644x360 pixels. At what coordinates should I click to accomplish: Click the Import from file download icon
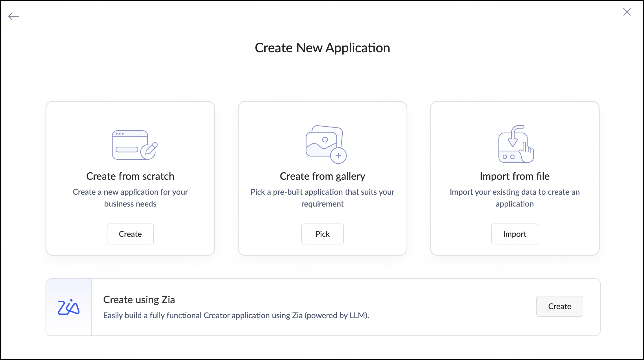click(x=515, y=144)
